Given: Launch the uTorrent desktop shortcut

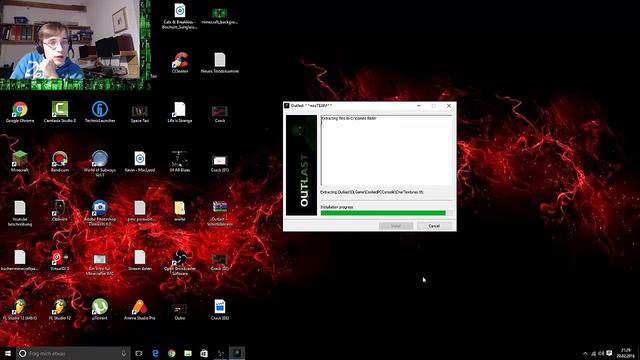Looking at the screenshot, I should point(100,308).
